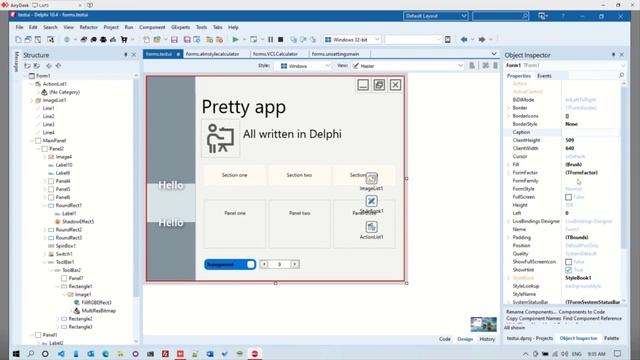The image size is (640, 360).
Task: Click StyleBook1 component icon on form
Action: click(371, 201)
